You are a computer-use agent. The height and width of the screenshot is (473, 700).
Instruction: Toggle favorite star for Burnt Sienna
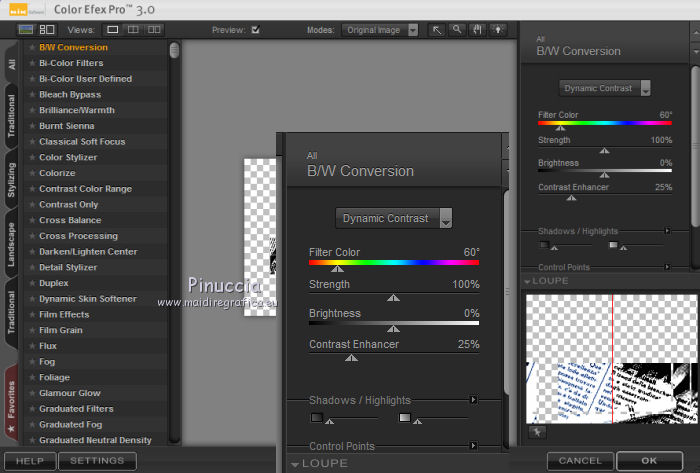click(x=32, y=126)
